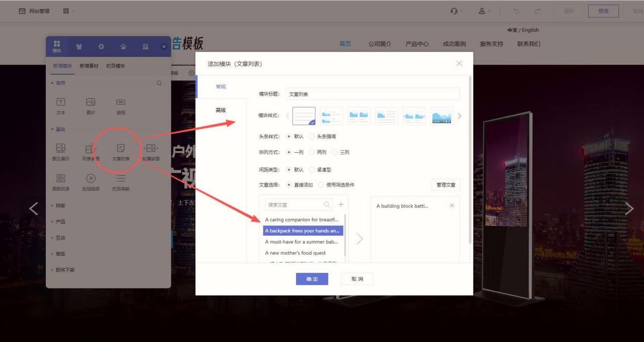
Task: Show previous module styles with left chevron
Action: (287, 116)
